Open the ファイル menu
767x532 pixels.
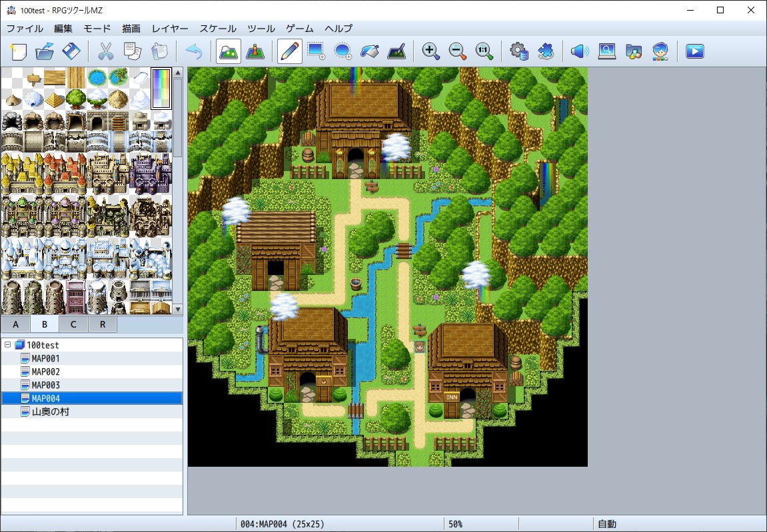pyautogui.click(x=25, y=29)
